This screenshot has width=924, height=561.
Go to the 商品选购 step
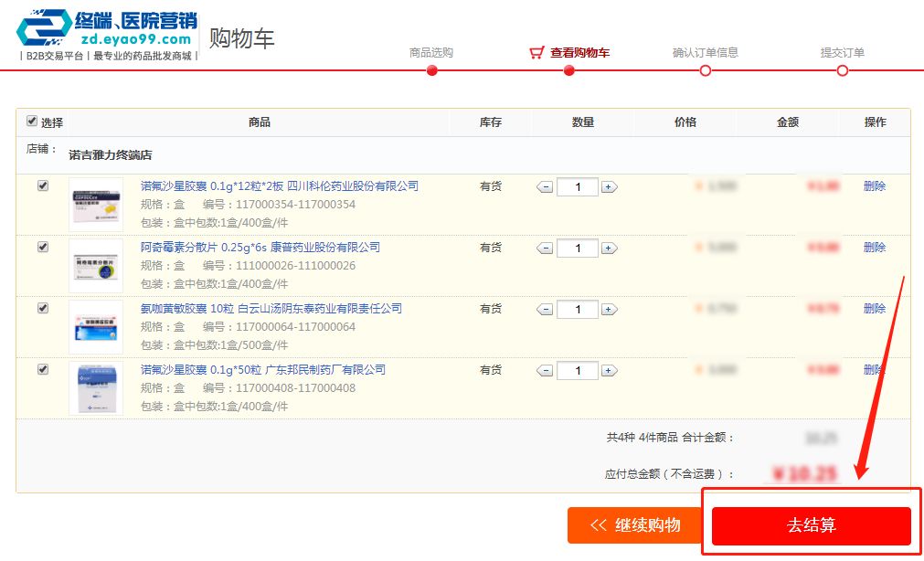431,53
